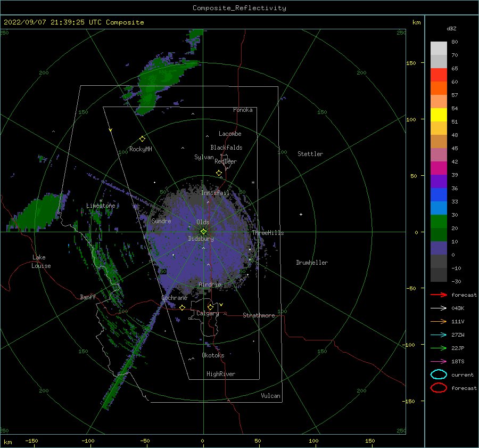Click the cyan current ellipse icon
The width and height of the screenshot is (479, 448).
click(x=439, y=374)
